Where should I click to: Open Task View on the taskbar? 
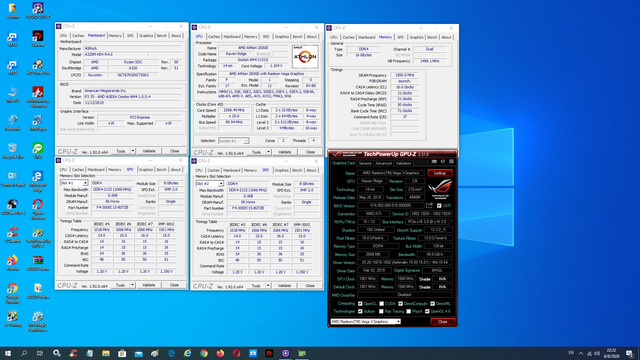(40, 353)
